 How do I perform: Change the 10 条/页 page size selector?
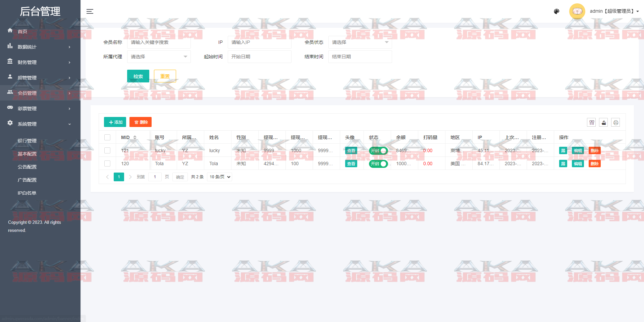coord(220,177)
